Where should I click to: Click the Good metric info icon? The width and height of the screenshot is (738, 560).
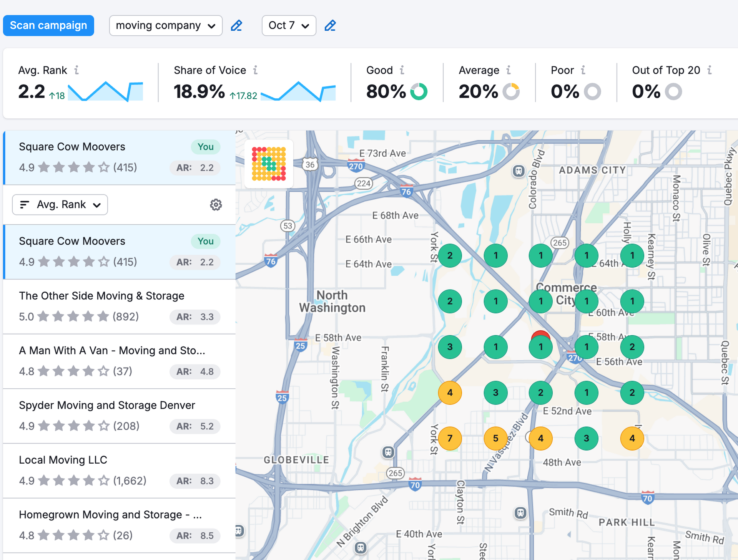402,70
